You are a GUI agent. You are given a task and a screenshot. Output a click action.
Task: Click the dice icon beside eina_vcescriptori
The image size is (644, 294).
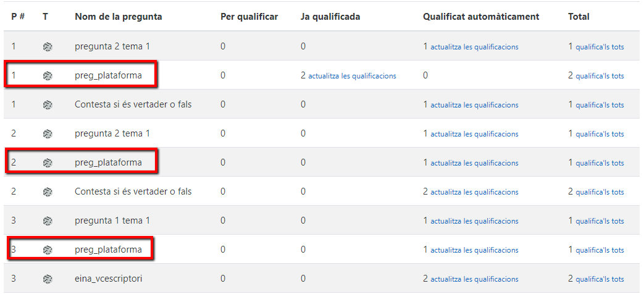pyautogui.click(x=48, y=279)
